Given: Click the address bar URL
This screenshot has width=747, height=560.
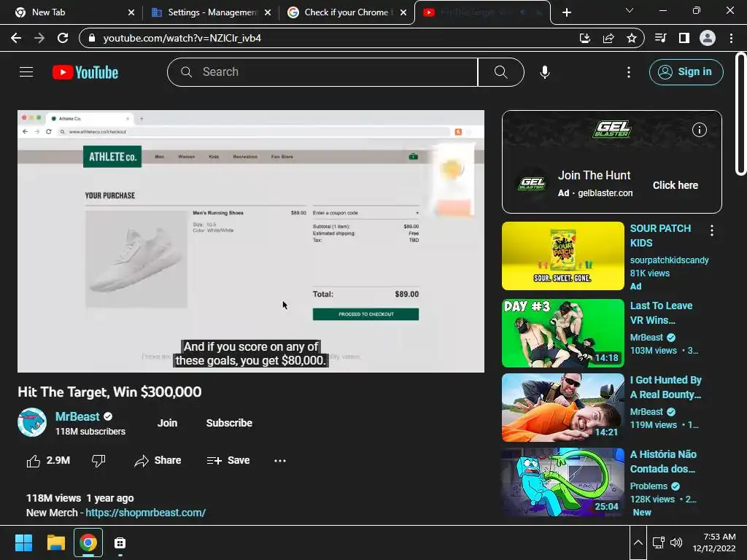Looking at the screenshot, I should click(182, 38).
